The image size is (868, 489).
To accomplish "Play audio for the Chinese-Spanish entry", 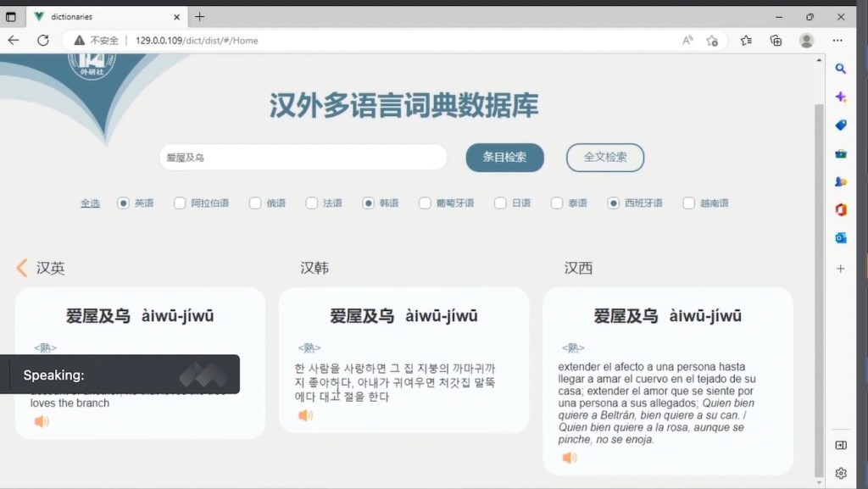I will click(570, 458).
